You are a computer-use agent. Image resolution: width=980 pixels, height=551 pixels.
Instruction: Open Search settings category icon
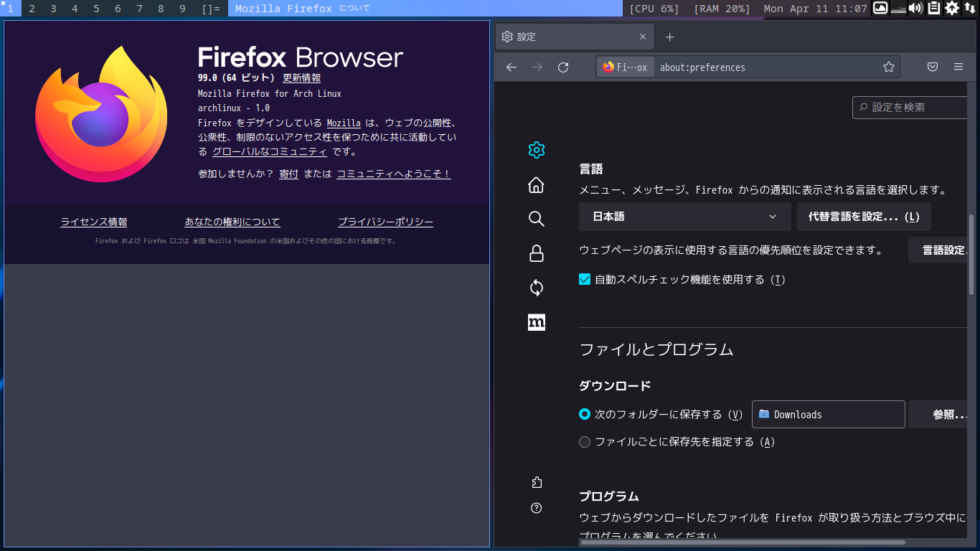[x=536, y=219]
